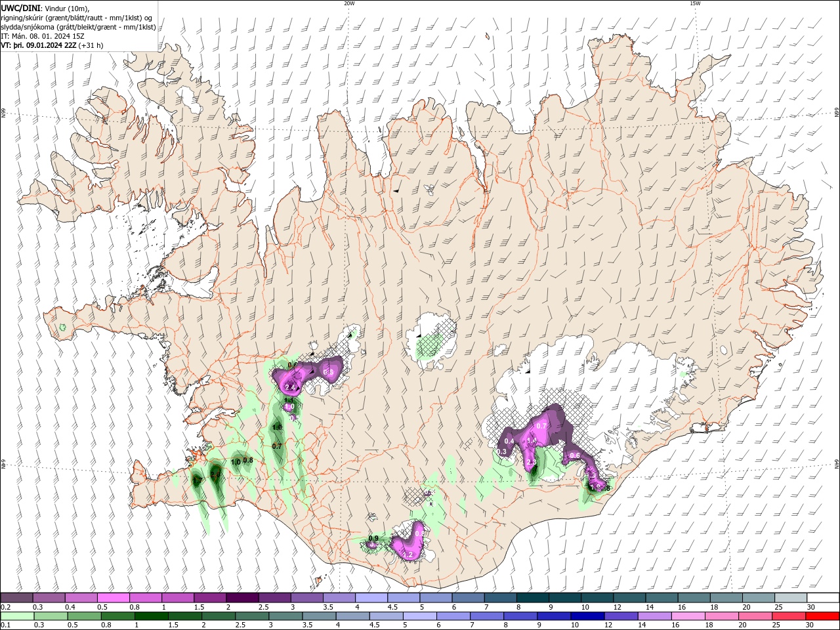Screen dimensions: 840x630
Task: Select the darkest purple 2 snow legend swatch
Action: pos(242,598)
